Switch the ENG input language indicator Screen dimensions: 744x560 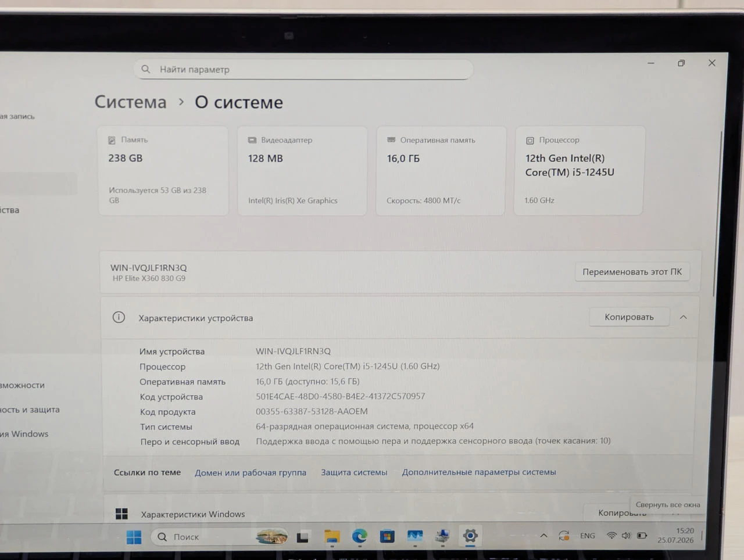point(588,536)
